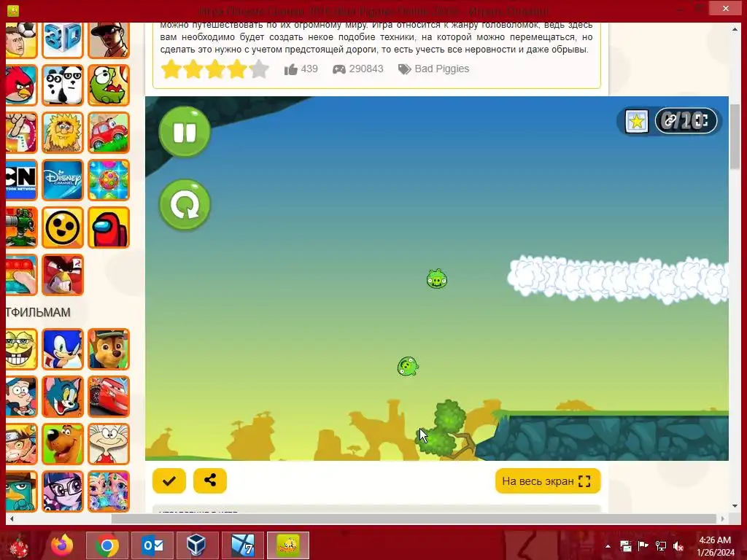
Task: Open the Tom and Jerry thumbnail
Action: tap(63, 397)
